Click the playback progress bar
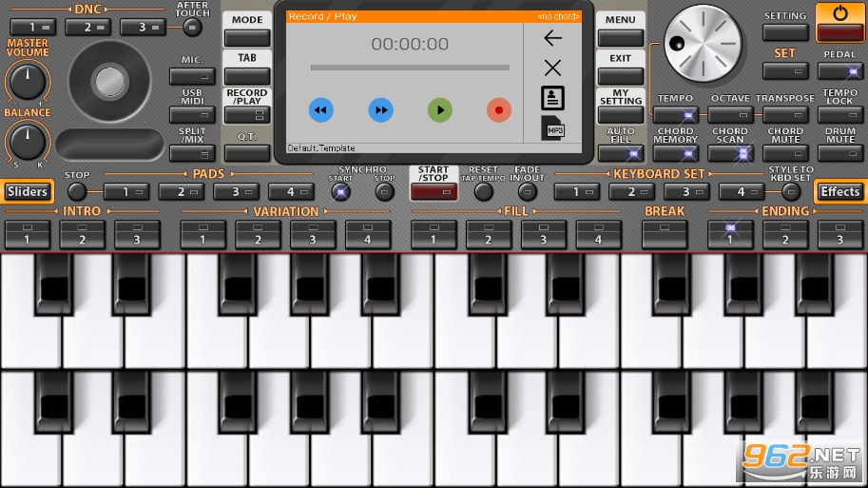Viewport: 868px width, 488px height. point(410,68)
